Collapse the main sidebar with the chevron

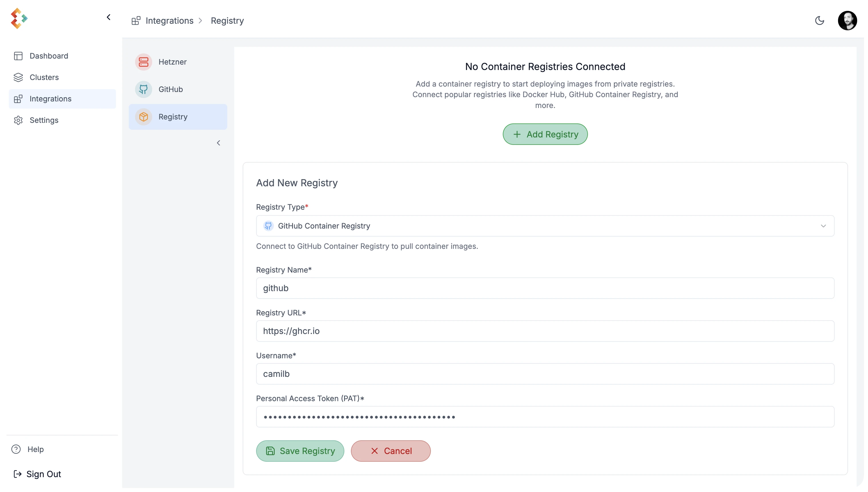tap(109, 17)
